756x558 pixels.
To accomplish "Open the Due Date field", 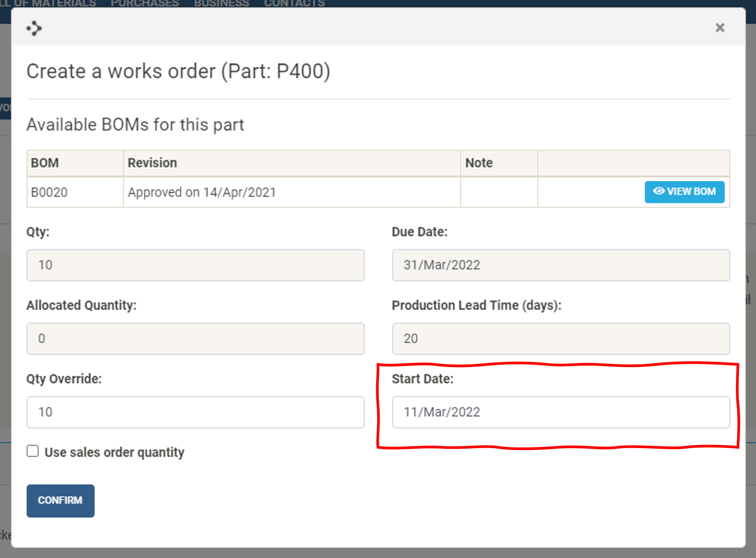I will [560, 265].
